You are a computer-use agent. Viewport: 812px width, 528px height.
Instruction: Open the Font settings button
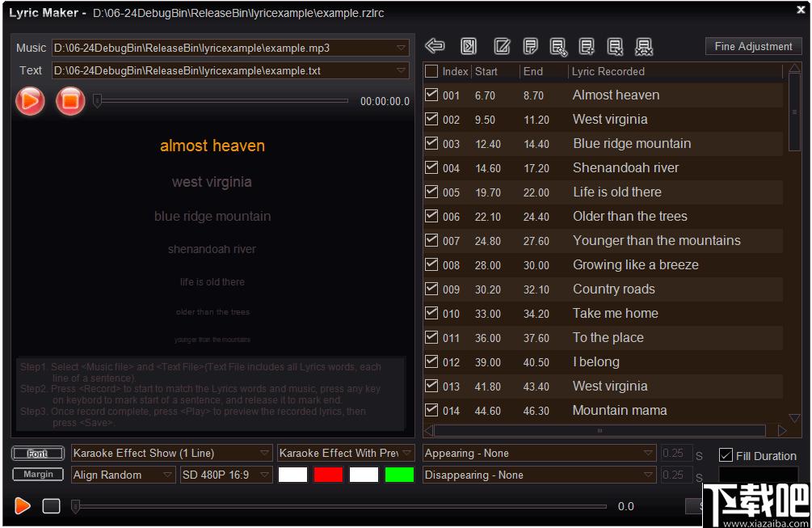pos(38,453)
